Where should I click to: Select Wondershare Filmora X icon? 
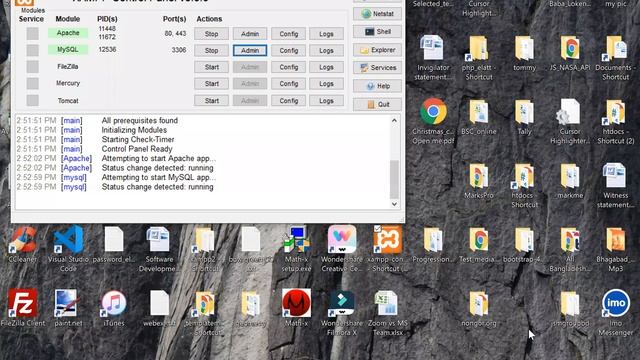[342, 313]
